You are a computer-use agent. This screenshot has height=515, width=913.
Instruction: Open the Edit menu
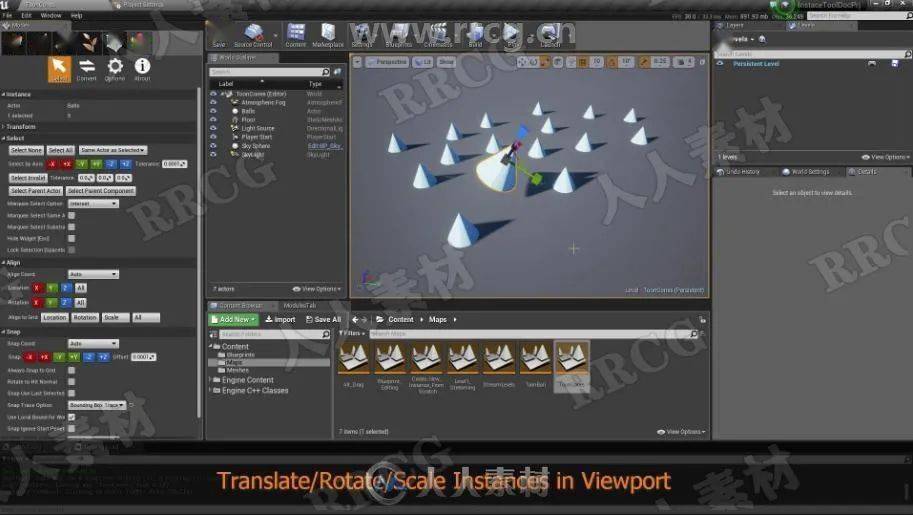pyautogui.click(x=27, y=16)
